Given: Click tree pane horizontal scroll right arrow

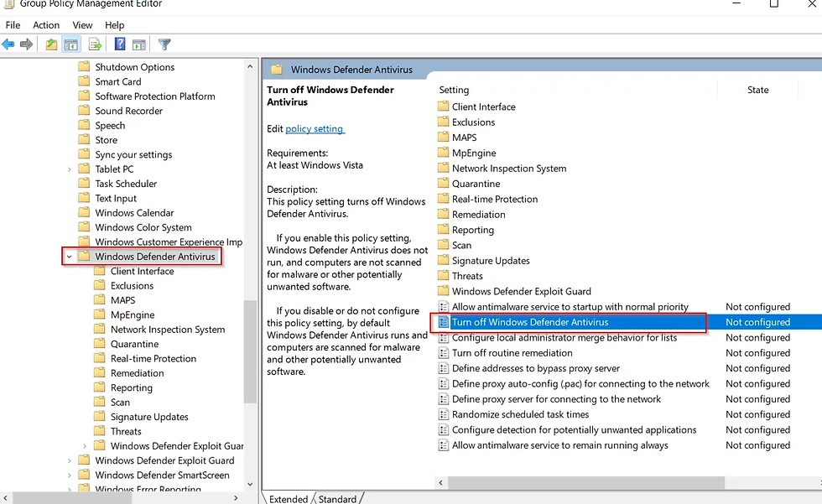Looking at the screenshot, I should point(236,498).
